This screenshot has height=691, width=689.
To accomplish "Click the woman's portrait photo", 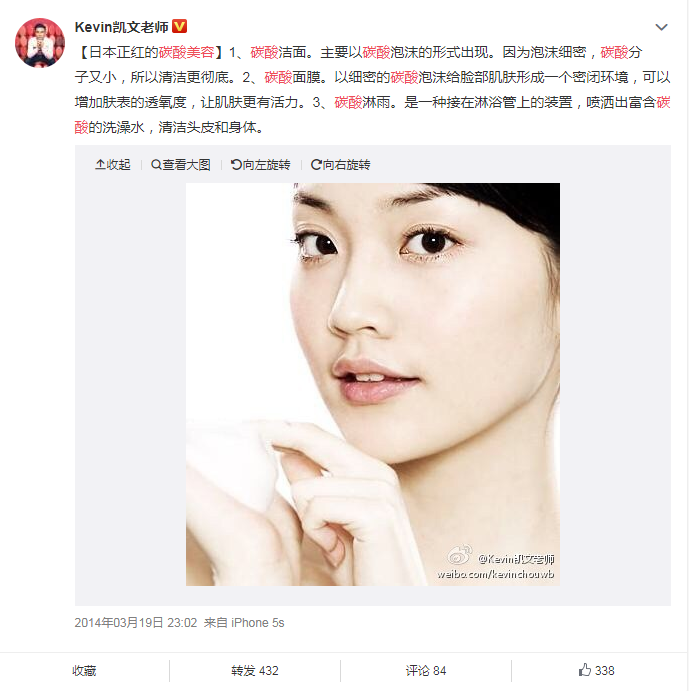I will pos(373,384).
